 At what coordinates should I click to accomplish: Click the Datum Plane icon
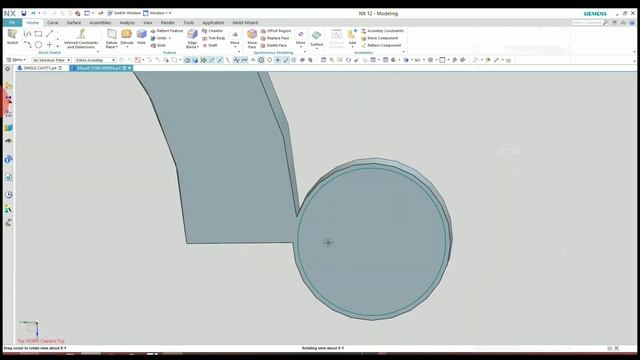[111, 34]
